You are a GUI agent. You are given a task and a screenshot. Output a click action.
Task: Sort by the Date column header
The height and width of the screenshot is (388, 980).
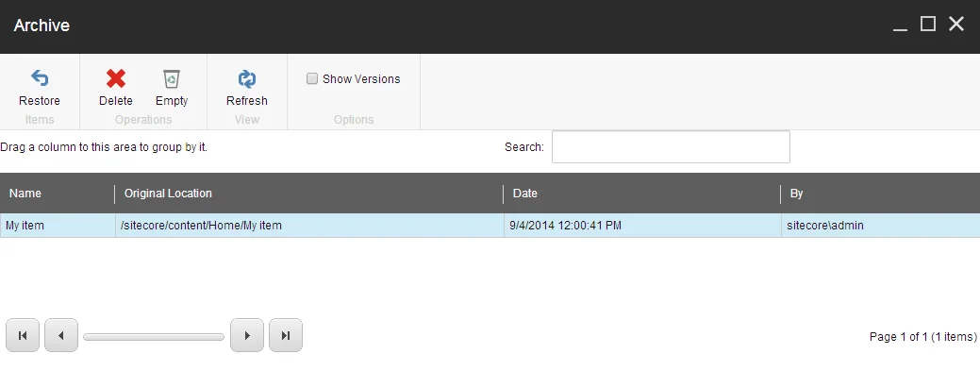click(642, 194)
